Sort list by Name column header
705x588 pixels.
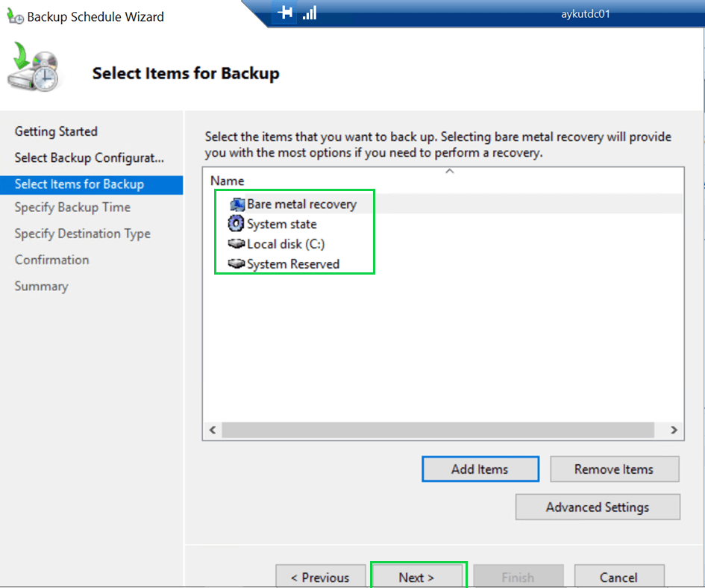pyautogui.click(x=228, y=181)
